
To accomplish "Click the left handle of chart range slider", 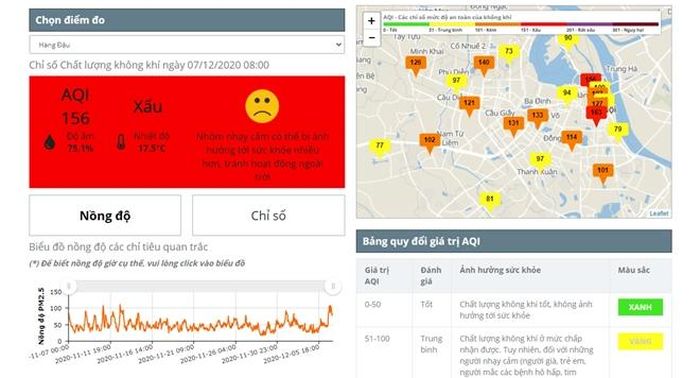I will 69,286.
